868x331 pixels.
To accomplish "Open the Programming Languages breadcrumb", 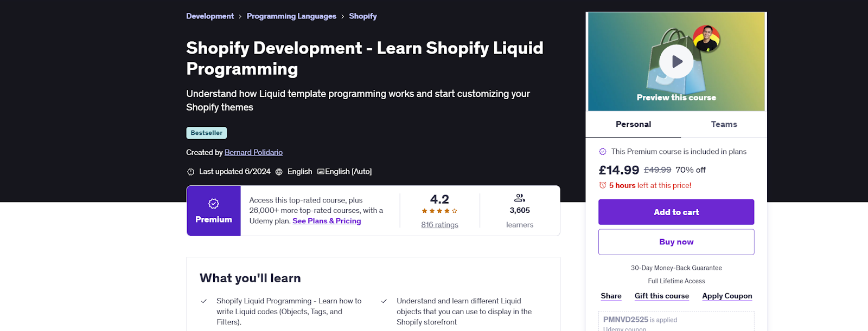I will click(291, 16).
